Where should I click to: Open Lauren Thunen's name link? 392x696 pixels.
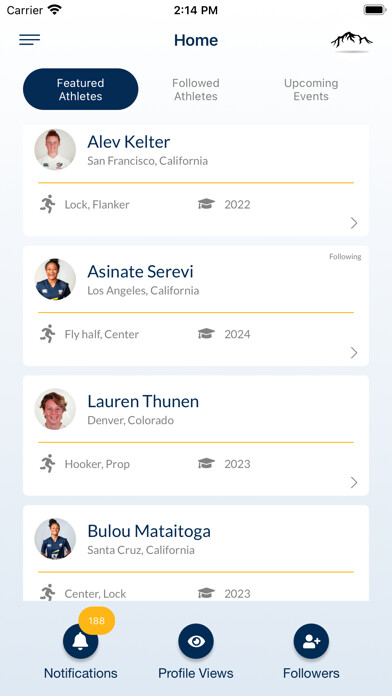point(143,401)
